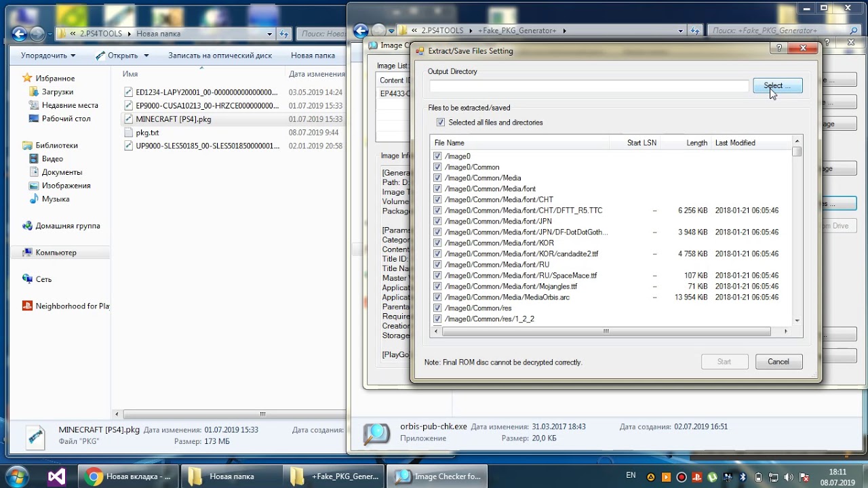Uncheck the candadite2.ttf file checkbox
The width and height of the screenshot is (868, 488).
[x=437, y=254]
